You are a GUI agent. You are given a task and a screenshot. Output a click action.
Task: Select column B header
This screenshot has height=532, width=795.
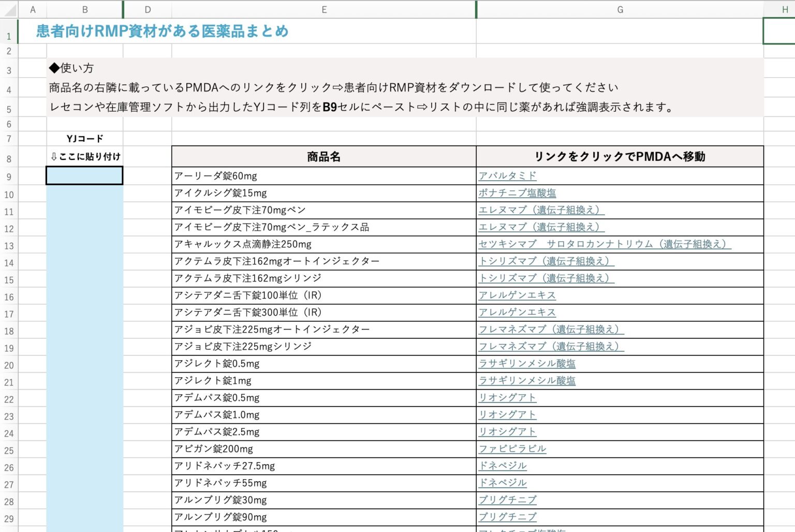85,9
